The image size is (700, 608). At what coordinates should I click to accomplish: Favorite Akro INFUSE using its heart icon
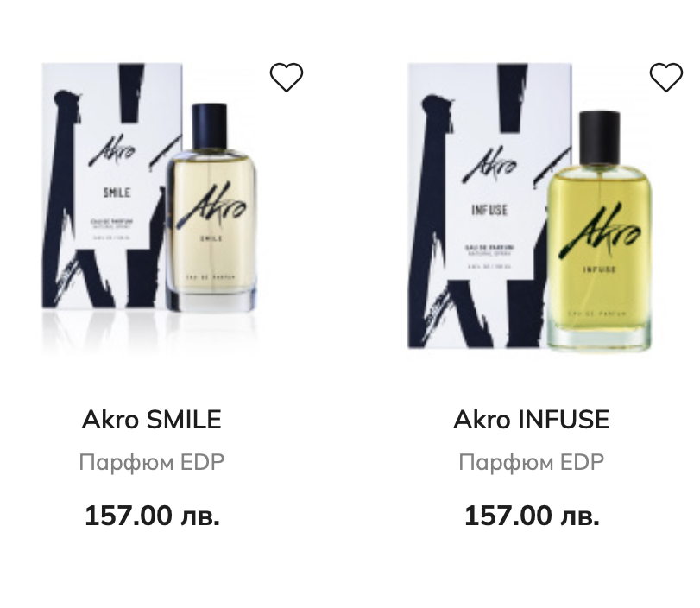pyautogui.click(x=666, y=78)
